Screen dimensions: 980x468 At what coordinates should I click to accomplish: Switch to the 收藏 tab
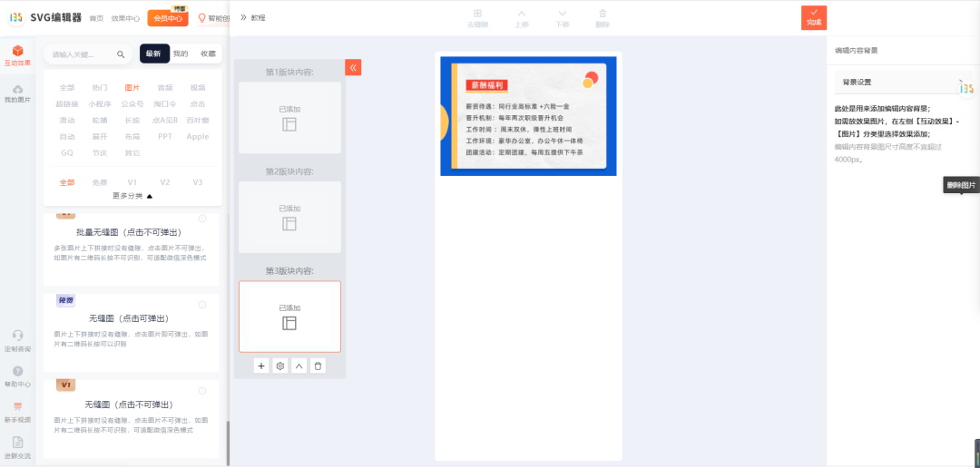208,54
